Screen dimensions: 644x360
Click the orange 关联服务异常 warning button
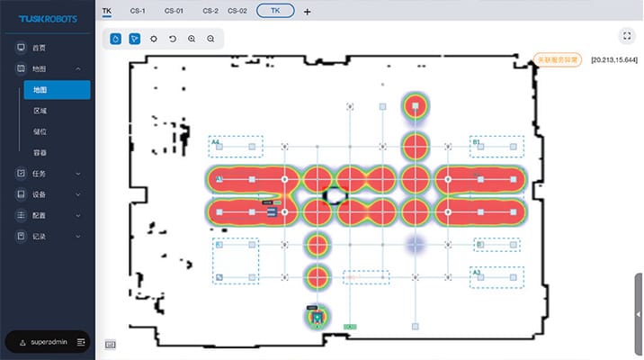point(557,59)
